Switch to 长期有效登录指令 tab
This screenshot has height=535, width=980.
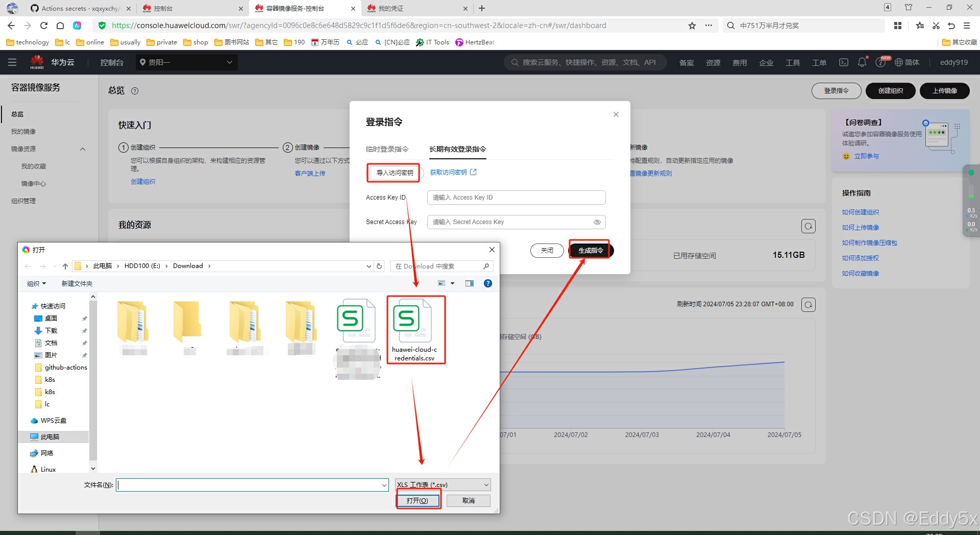(458, 149)
